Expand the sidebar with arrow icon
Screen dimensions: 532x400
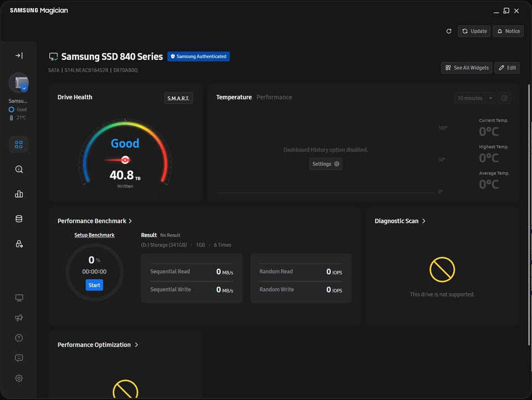19,55
